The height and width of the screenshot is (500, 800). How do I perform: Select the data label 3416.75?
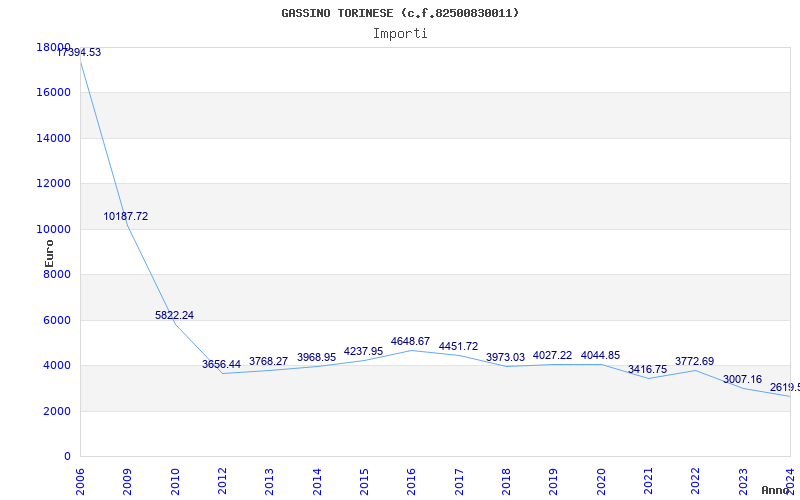pyautogui.click(x=647, y=369)
